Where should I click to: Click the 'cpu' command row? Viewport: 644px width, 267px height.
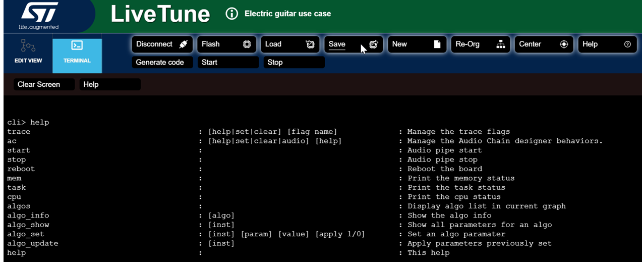tap(14, 197)
